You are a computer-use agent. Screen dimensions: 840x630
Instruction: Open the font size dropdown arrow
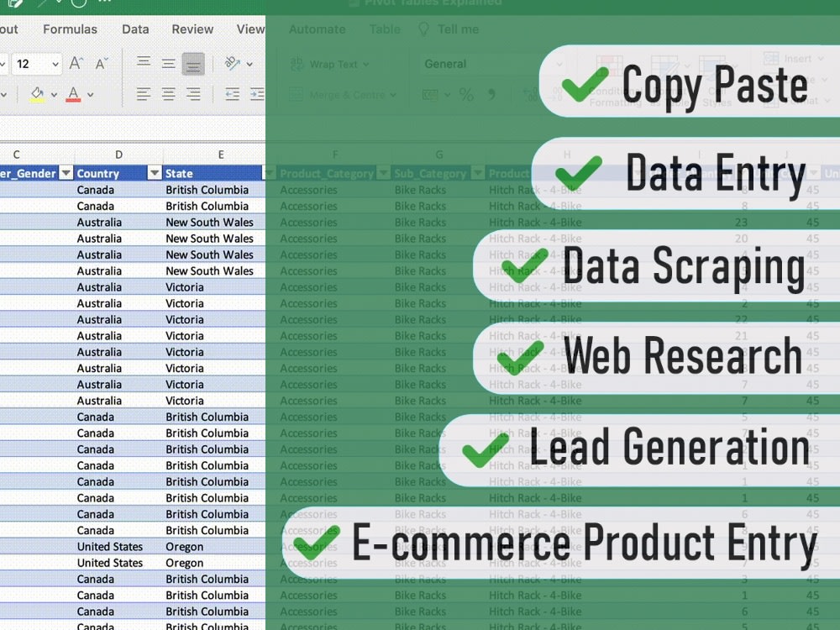tap(55, 65)
